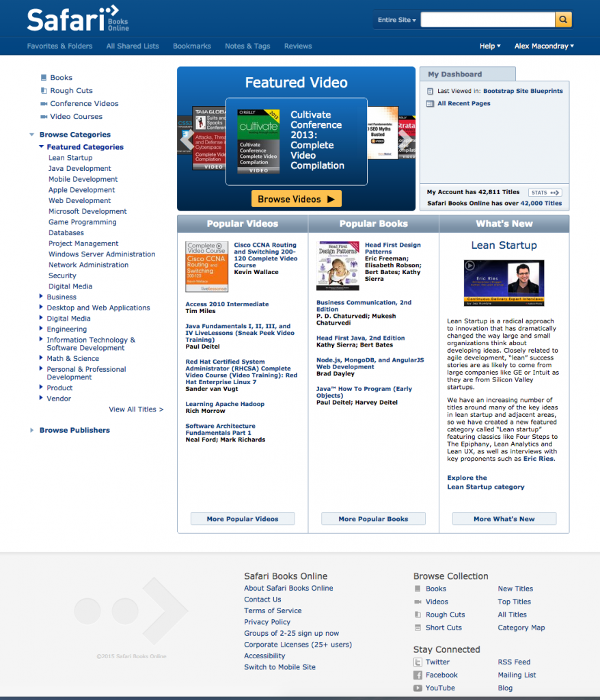The image size is (600, 700).
Task: Click the footer Rough Cuts icon
Action: (418, 615)
